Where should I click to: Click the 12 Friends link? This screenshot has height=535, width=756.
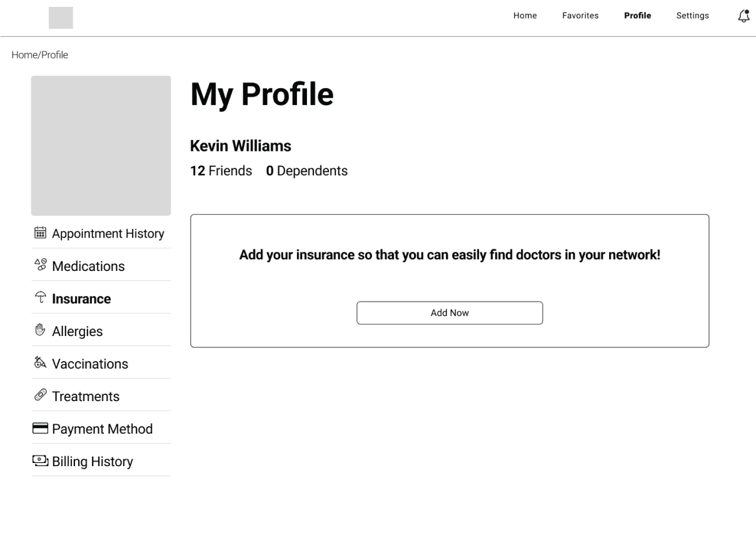(221, 171)
